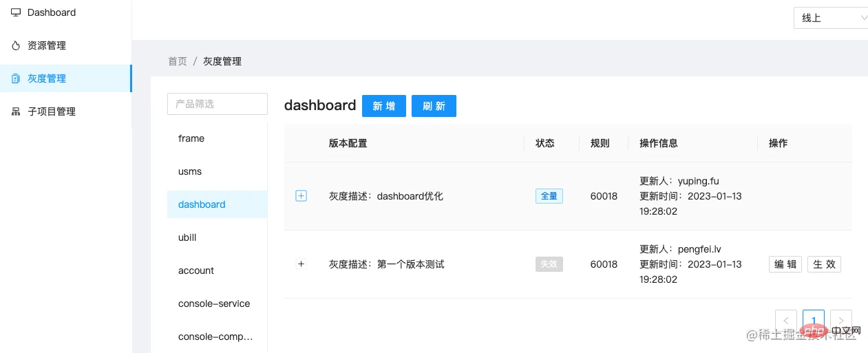Click the 子项目管理 hierarchy icon

(x=16, y=111)
